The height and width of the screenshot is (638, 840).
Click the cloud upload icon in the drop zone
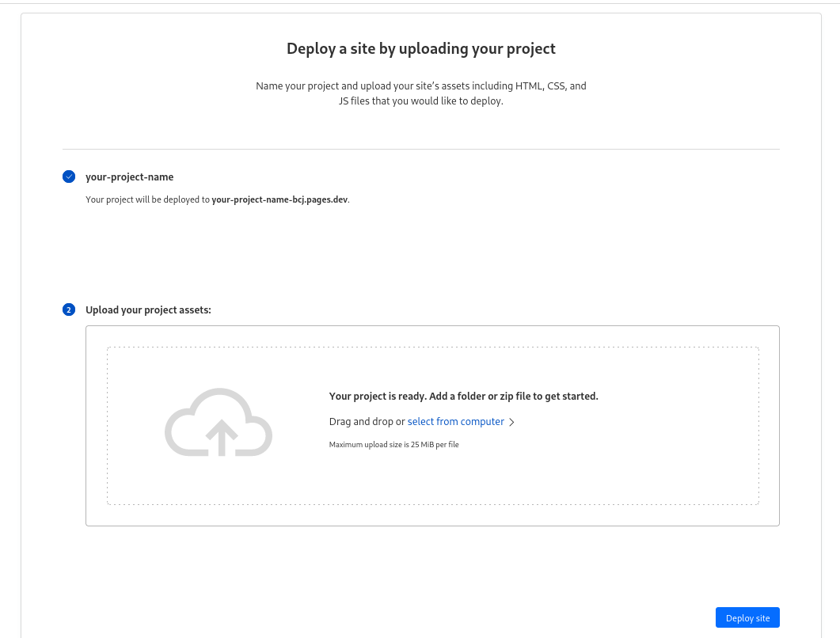tap(219, 423)
